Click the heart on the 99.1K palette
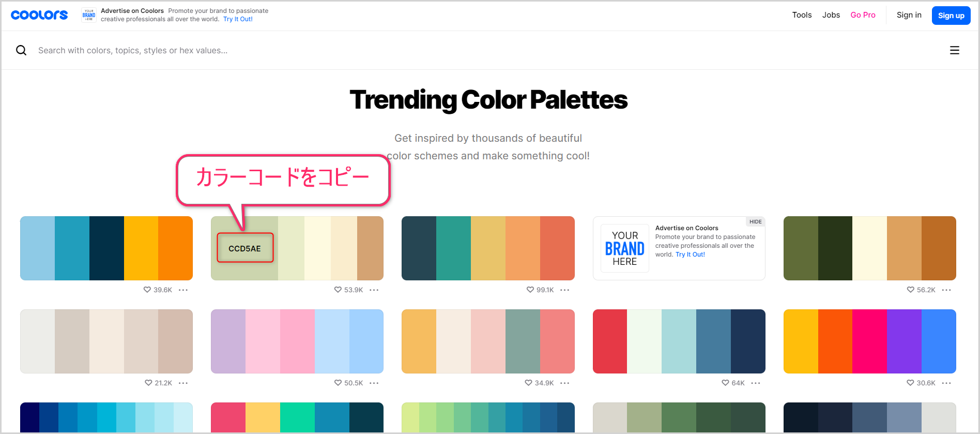 530,290
